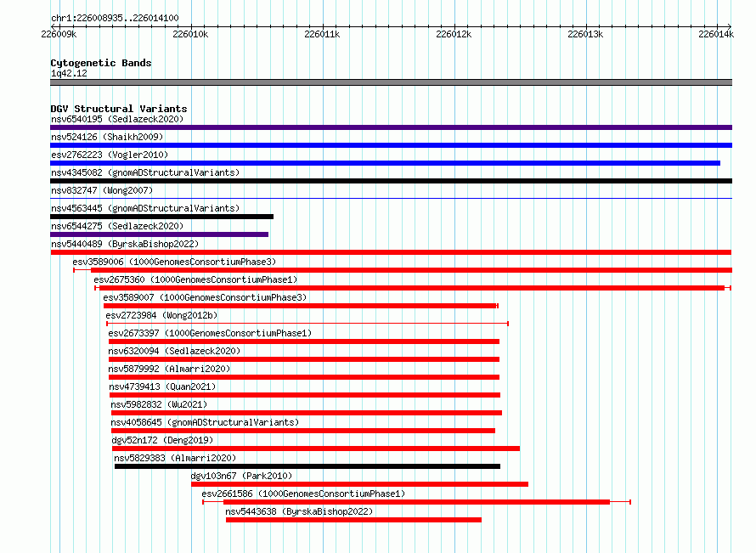Open esv3589006 (1000GenomesConsortiumPhase3) label
756x553 pixels.
[174, 262]
